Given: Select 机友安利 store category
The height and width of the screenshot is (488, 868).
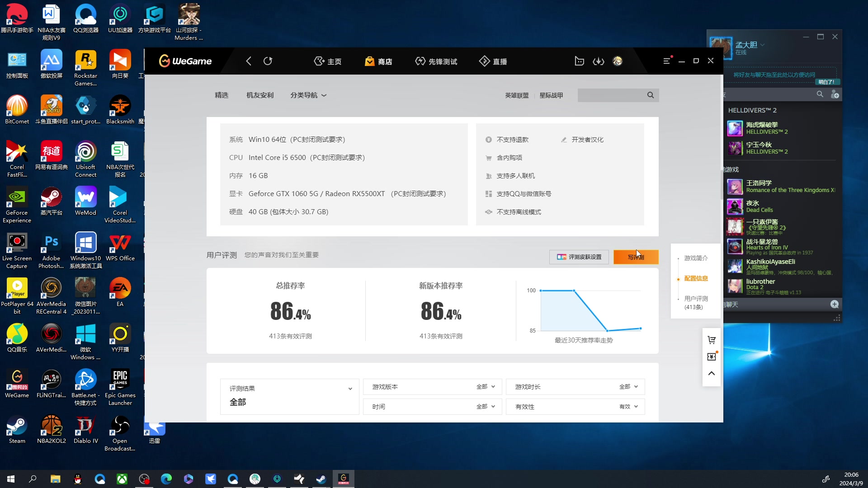Looking at the screenshot, I should click(260, 95).
